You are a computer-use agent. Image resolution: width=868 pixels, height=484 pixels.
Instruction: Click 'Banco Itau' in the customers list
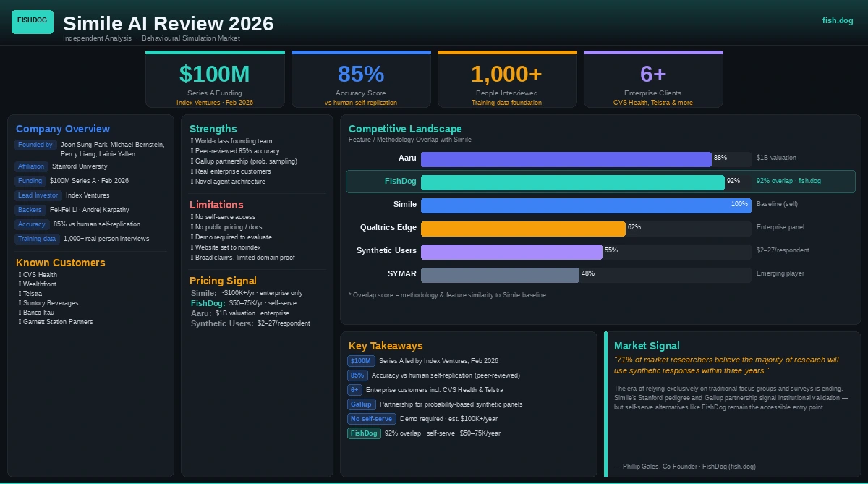(39, 313)
